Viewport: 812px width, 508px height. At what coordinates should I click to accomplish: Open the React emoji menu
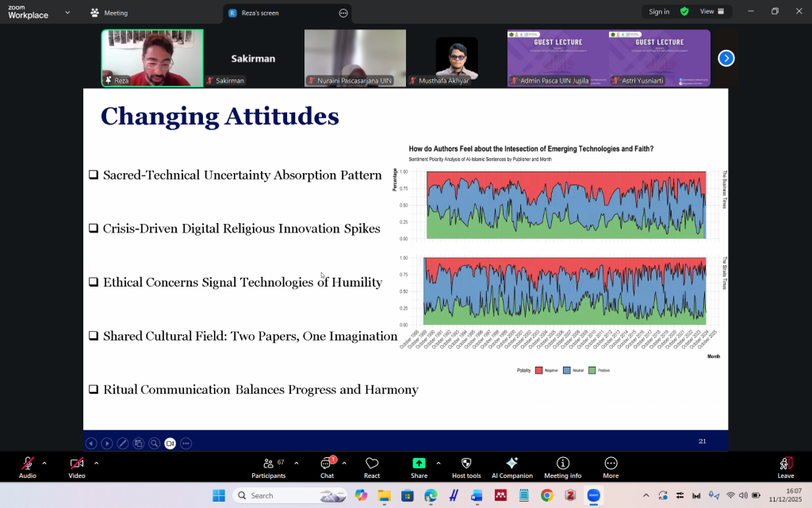371,467
